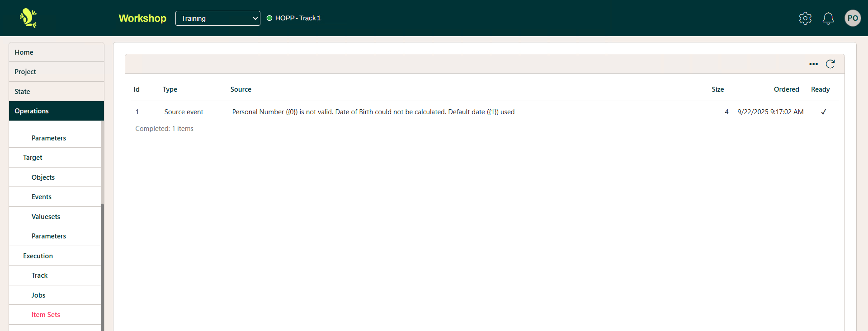Open the Training dropdown
The width and height of the screenshot is (868, 331).
point(217,18)
